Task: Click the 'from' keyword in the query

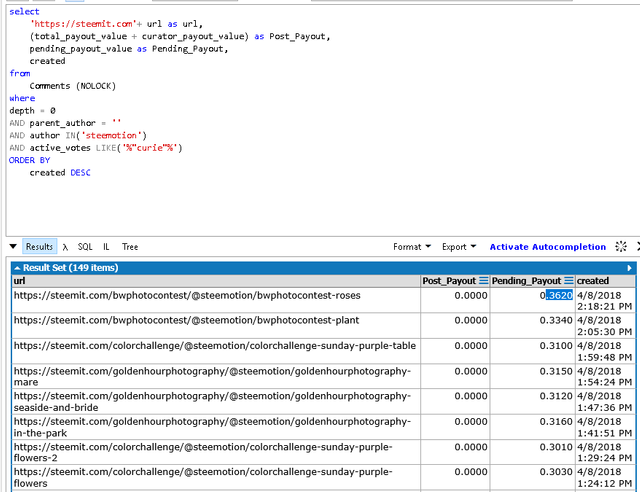Action: tap(20, 73)
